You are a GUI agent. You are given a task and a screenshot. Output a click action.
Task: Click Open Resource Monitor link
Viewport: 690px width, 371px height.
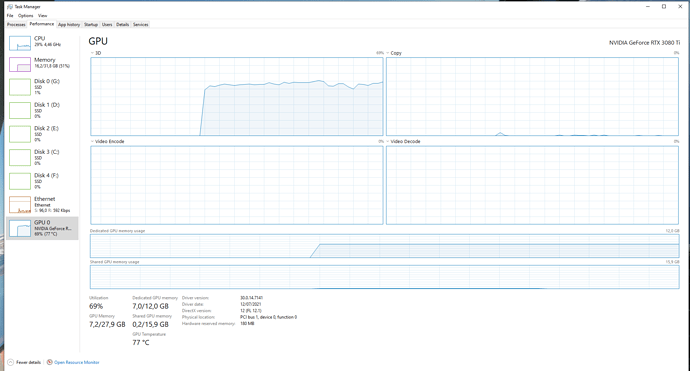point(77,362)
